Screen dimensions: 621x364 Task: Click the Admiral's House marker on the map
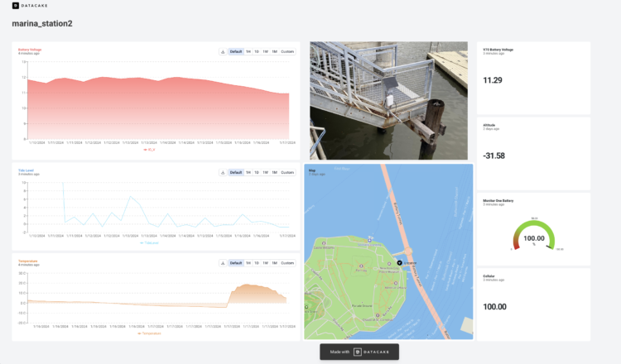pos(395,283)
